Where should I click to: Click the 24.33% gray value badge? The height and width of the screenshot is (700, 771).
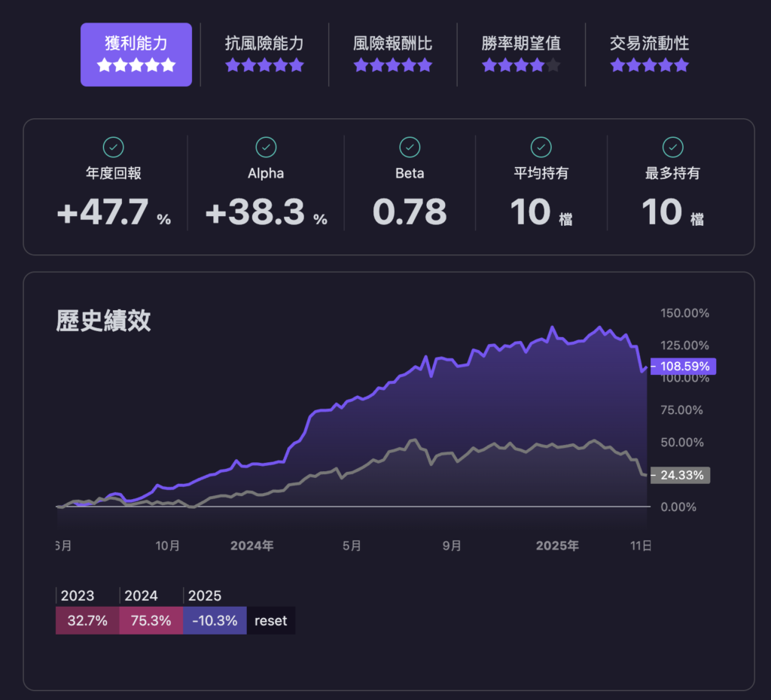(x=680, y=476)
